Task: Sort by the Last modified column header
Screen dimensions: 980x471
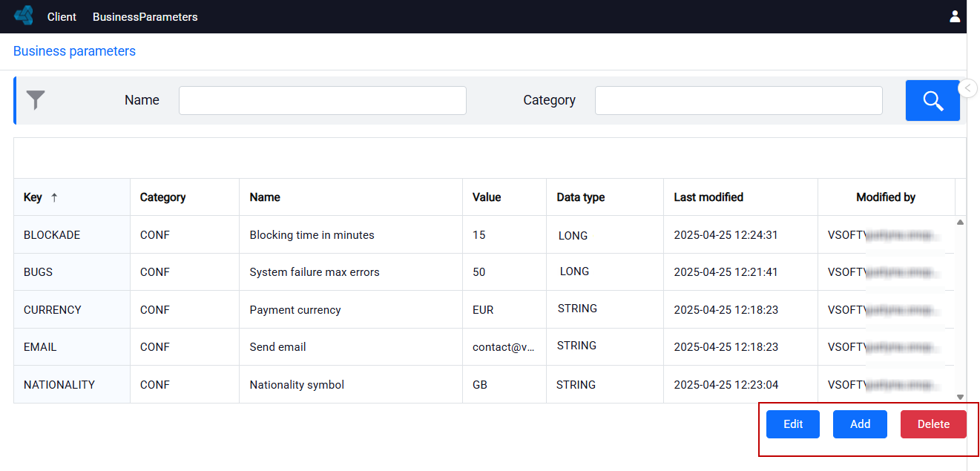Action: [741, 197]
